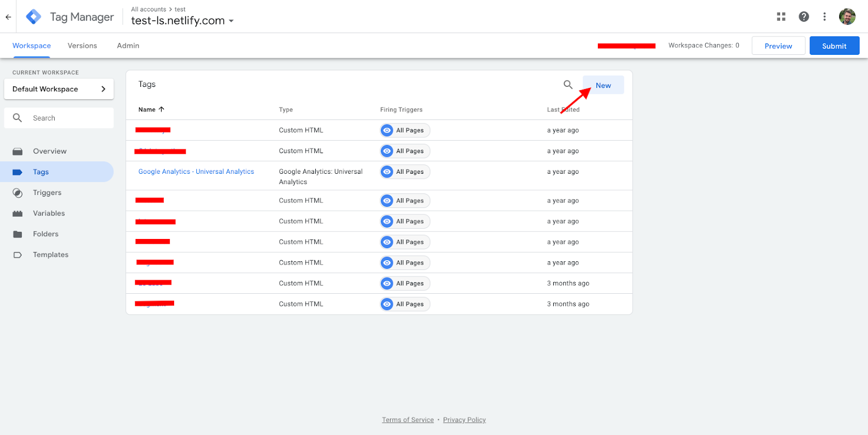Viewport: 868px width, 435px height.
Task: Click the Tag Manager logo icon
Action: click(34, 17)
